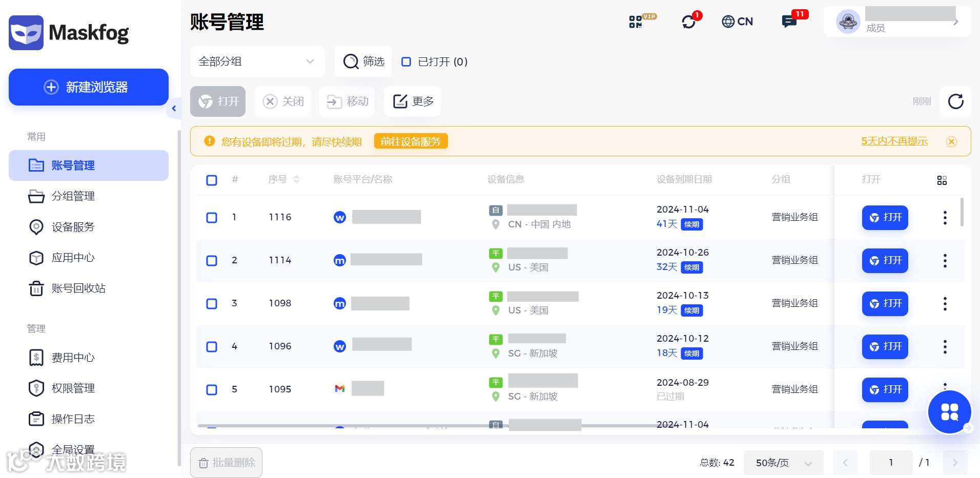Click the sync icon with notification badge

click(688, 22)
